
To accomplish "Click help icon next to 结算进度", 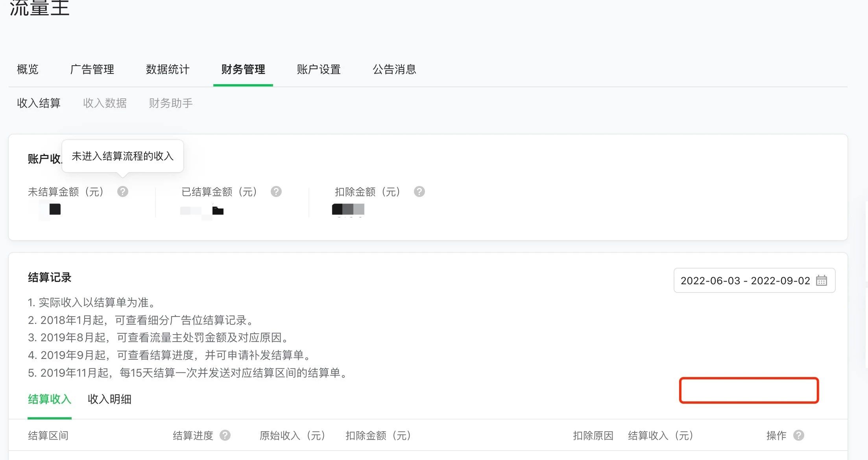I will coord(225,435).
